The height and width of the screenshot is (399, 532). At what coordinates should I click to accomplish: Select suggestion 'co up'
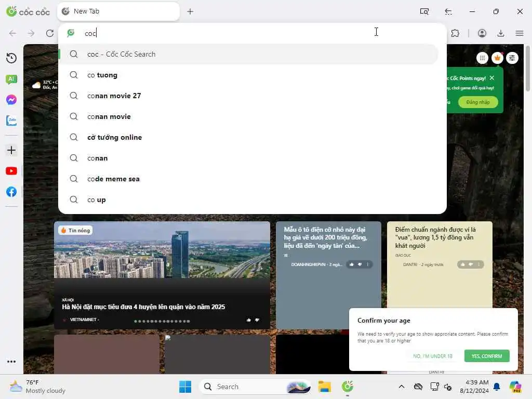(249, 200)
